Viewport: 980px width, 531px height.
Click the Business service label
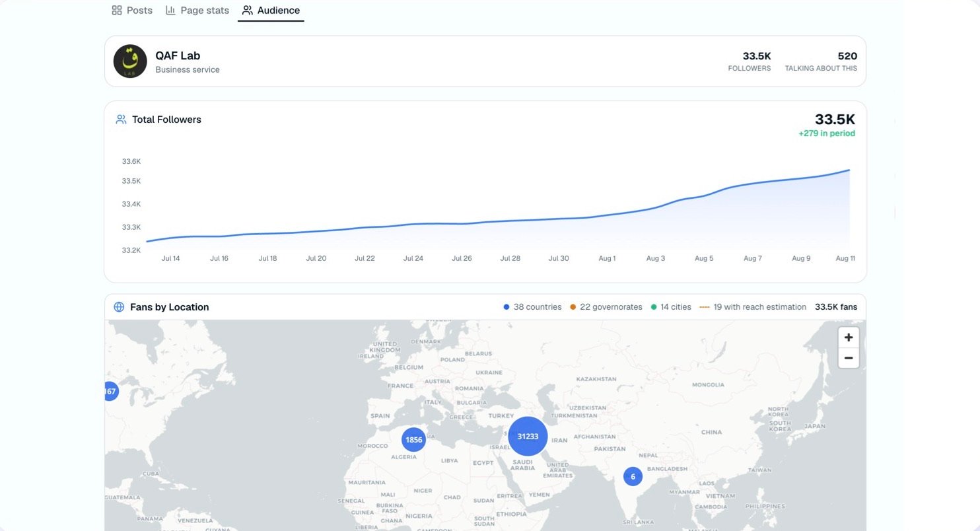[188, 69]
